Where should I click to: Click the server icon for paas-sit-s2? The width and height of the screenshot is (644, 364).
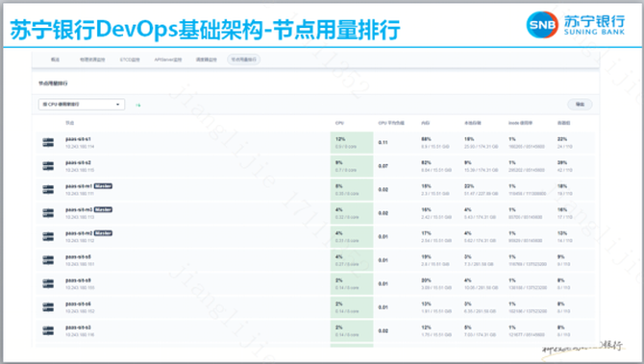[48, 166]
